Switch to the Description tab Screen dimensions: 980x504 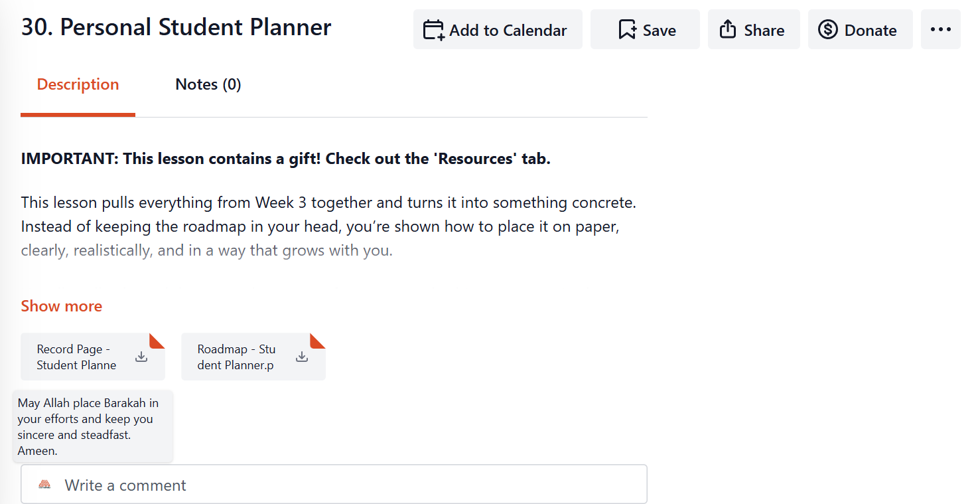point(78,84)
